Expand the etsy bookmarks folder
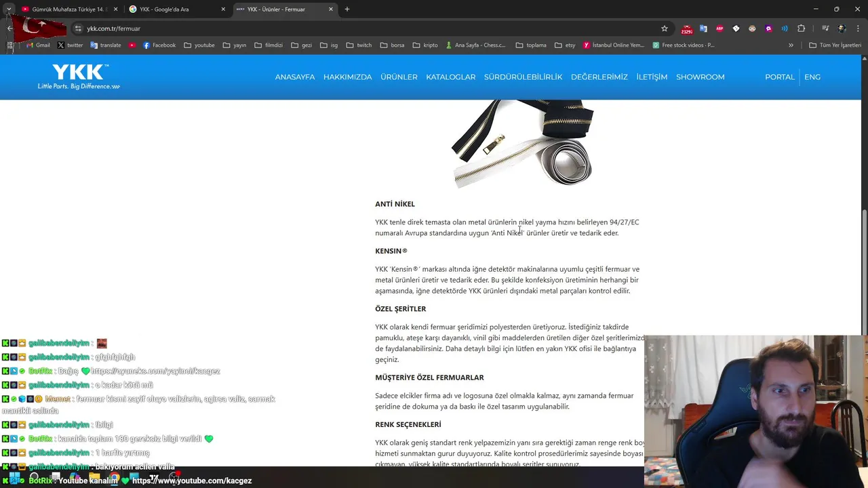This screenshot has width=868, height=488. coord(565,45)
